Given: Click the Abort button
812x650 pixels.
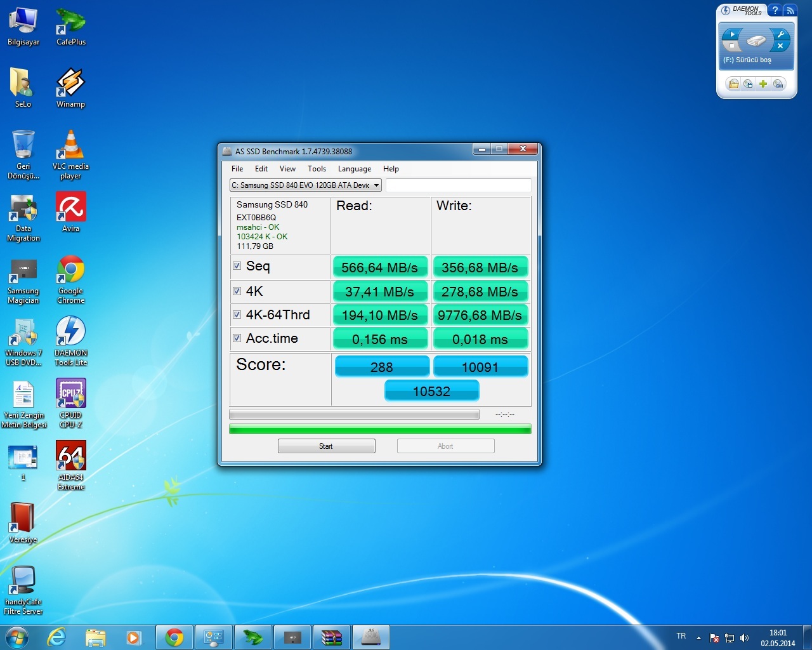Looking at the screenshot, I should pyautogui.click(x=445, y=446).
